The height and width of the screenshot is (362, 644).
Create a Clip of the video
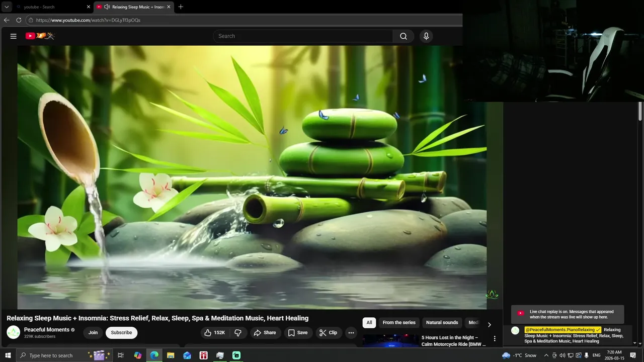pyautogui.click(x=328, y=333)
